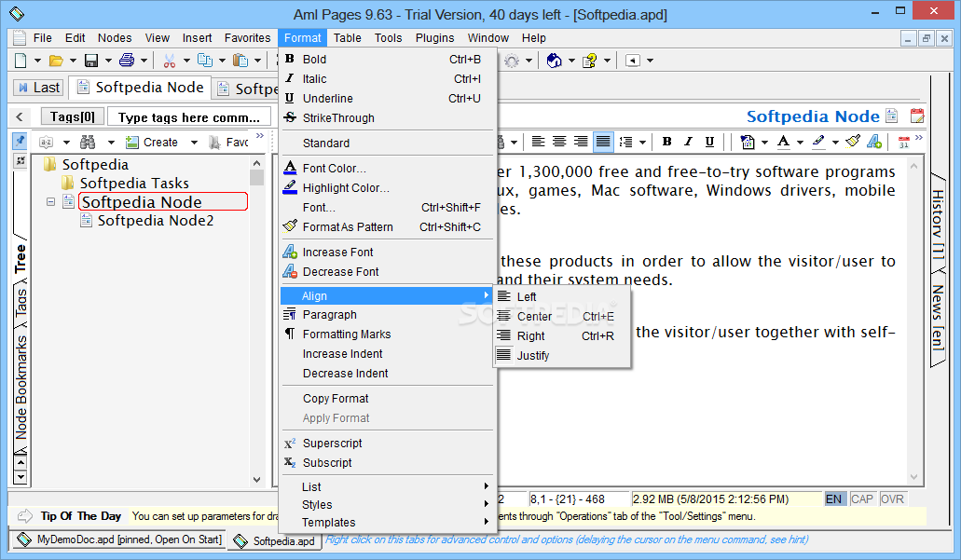This screenshot has width=961, height=560.
Task: Click the increase font icon in editor toolbar
Action: (x=874, y=142)
